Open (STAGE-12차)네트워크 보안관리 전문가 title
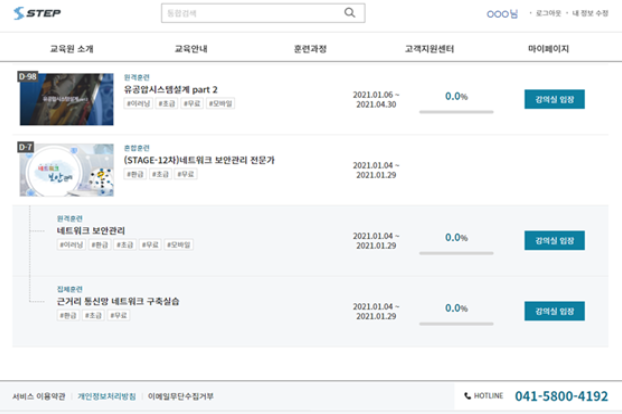The height and width of the screenshot is (414, 622). (199, 160)
